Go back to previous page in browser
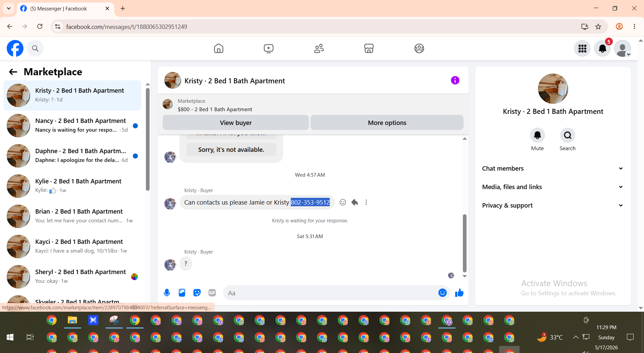Viewport: 644px width, 353px height. [10, 27]
